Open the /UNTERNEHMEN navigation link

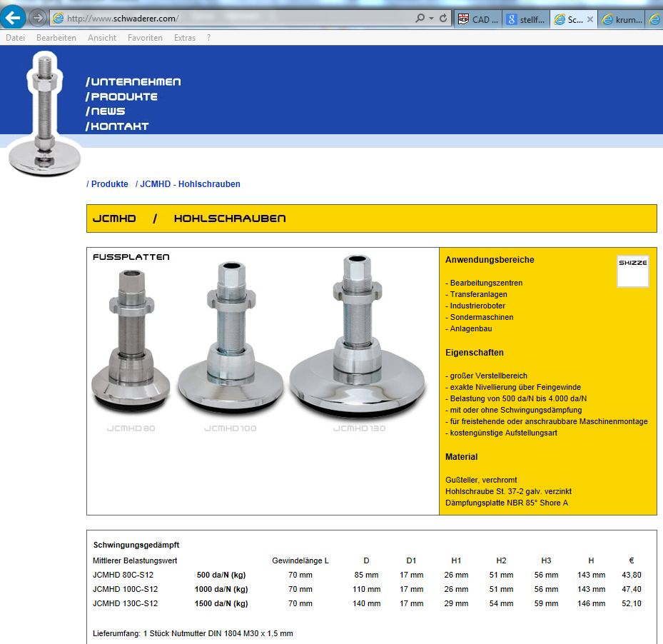click(x=133, y=81)
